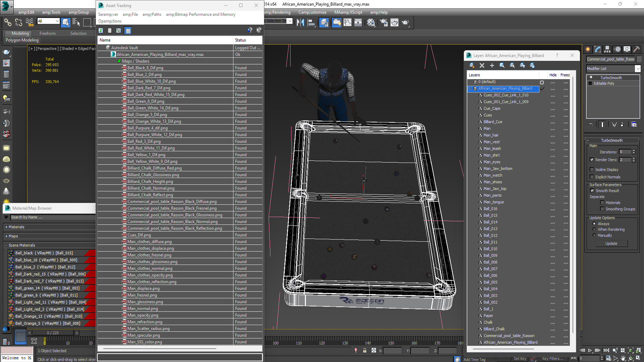The height and width of the screenshot is (362, 644).
Task: Open the Hierarchy tab in command panel
Action: tap(607, 49)
